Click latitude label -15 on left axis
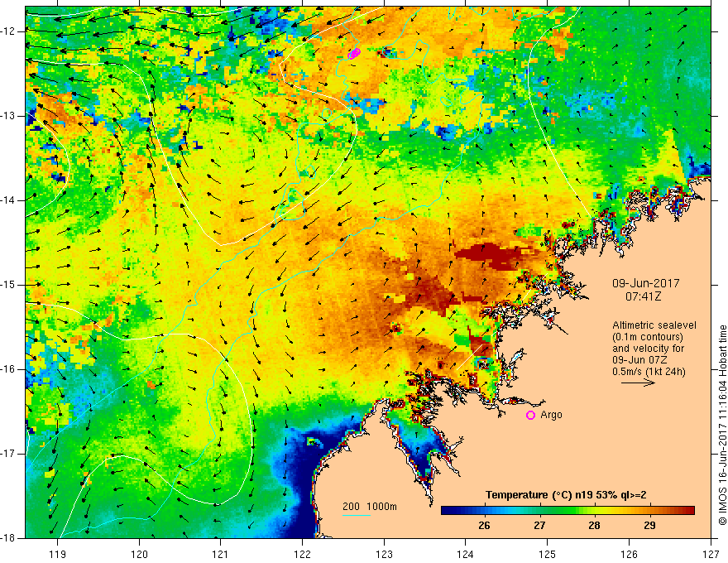The width and height of the screenshot is (728, 563). tap(8, 285)
